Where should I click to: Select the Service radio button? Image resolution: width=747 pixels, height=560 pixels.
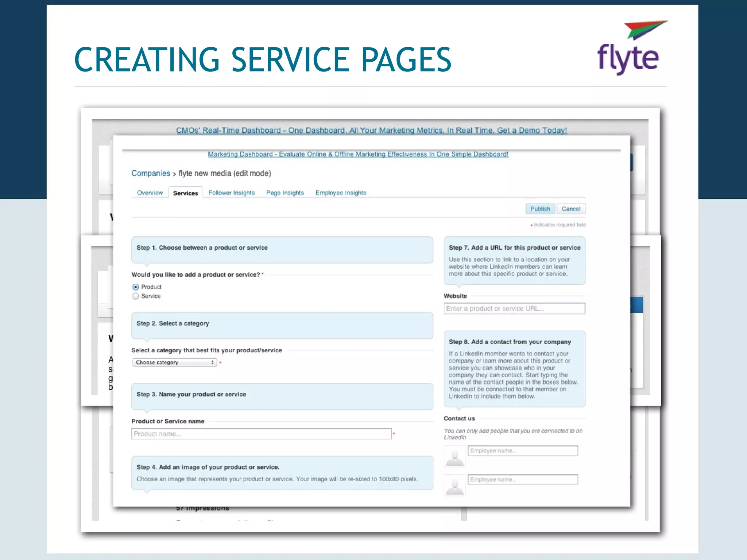pyautogui.click(x=136, y=296)
